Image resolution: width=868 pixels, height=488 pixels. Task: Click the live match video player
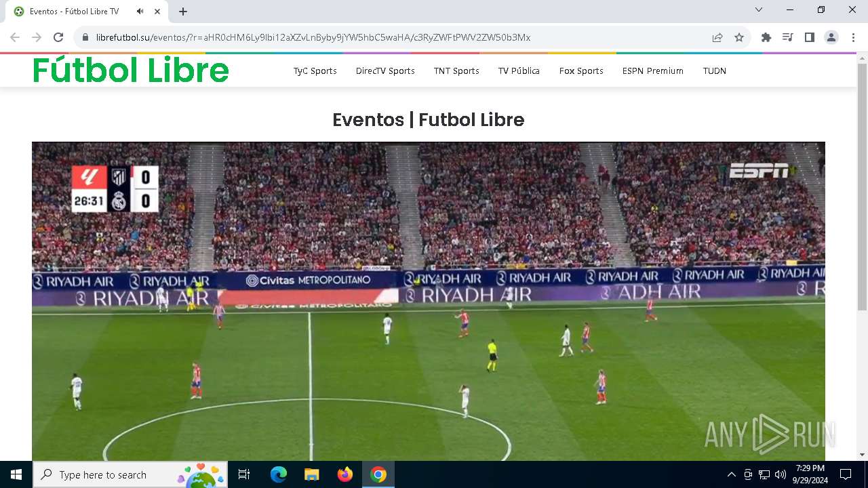[429, 301]
